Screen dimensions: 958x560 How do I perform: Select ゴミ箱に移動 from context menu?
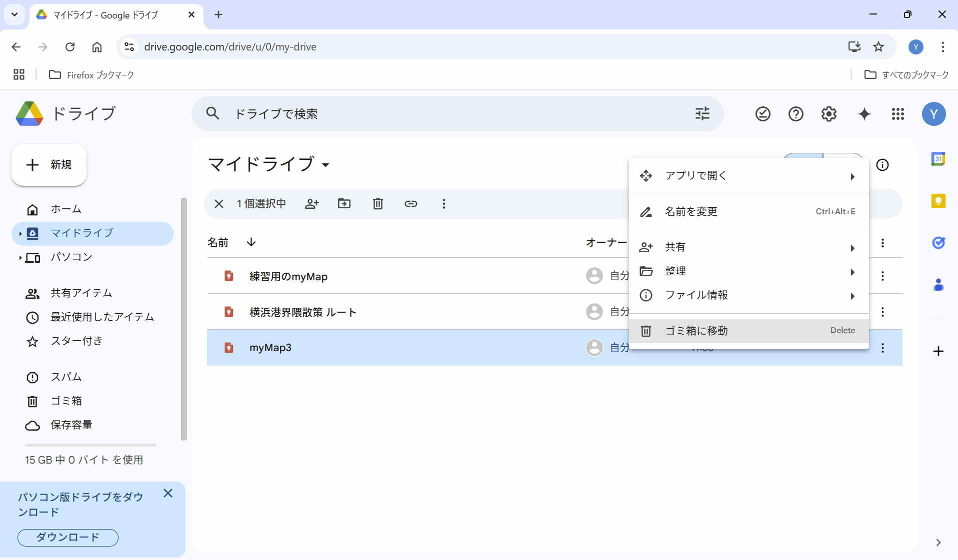pos(696,331)
